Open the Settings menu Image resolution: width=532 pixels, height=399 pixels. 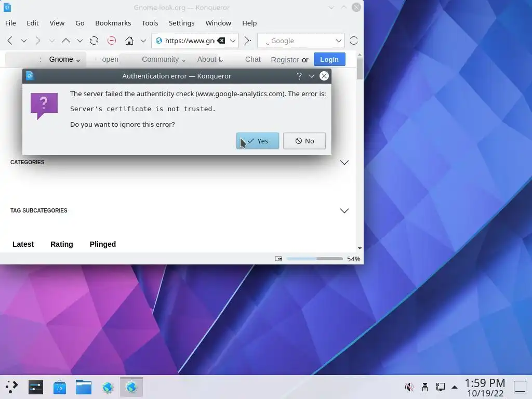(181, 23)
